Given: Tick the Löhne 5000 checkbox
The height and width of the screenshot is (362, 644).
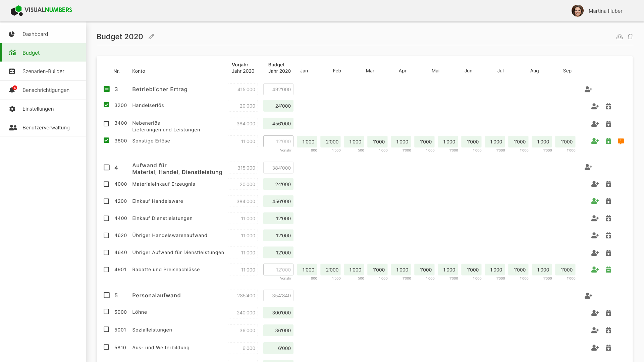Looking at the screenshot, I should (106, 312).
